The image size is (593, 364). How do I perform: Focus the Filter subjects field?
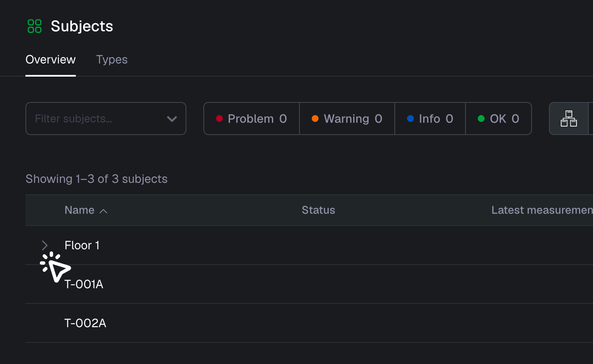[x=106, y=119]
